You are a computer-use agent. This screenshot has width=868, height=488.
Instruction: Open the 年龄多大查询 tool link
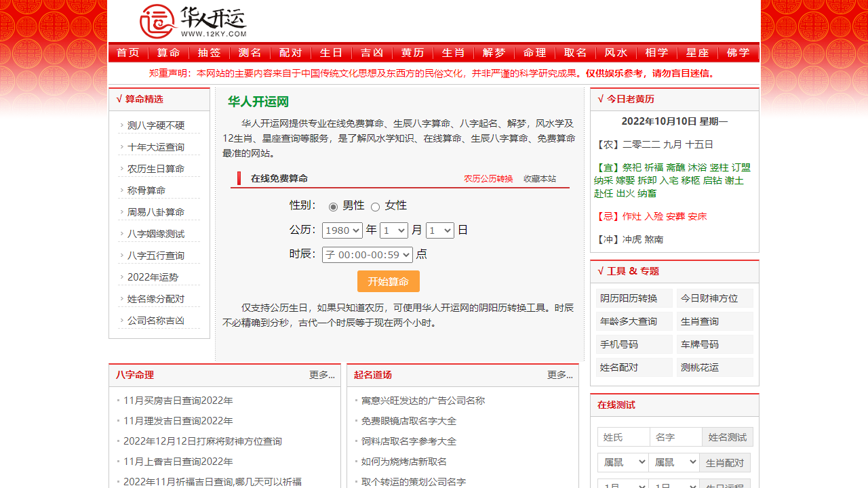pyautogui.click(x=634, y=321)
